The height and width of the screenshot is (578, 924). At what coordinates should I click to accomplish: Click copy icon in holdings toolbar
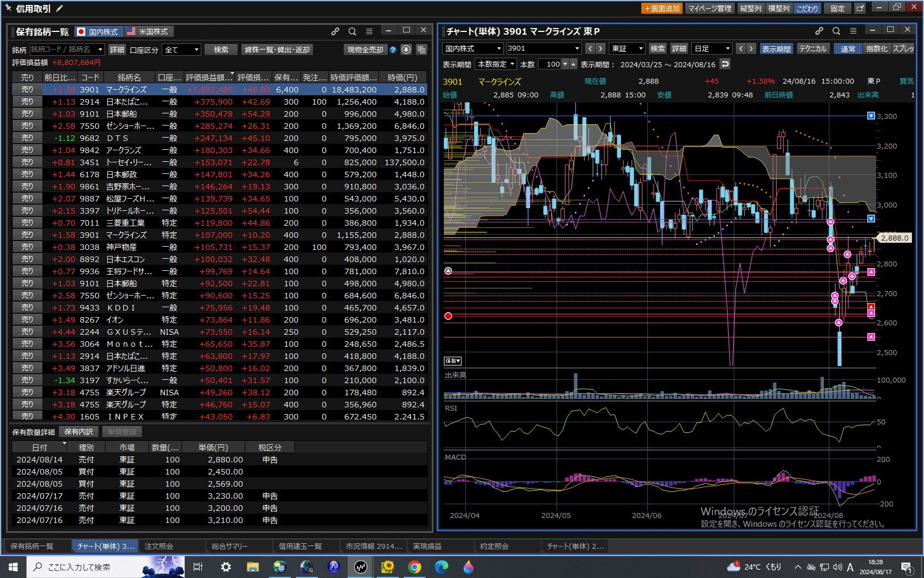coord(421,50)
